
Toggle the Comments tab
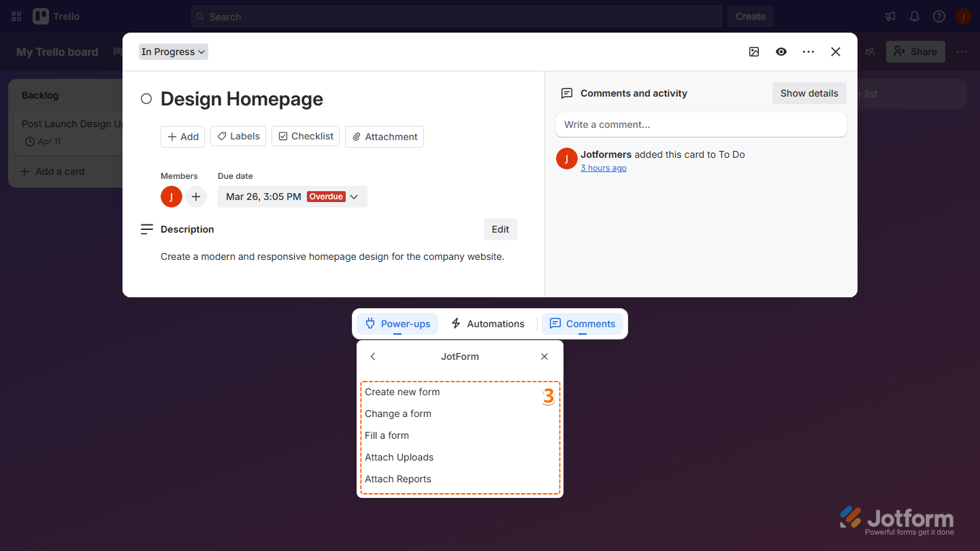(x=583, y=324)
